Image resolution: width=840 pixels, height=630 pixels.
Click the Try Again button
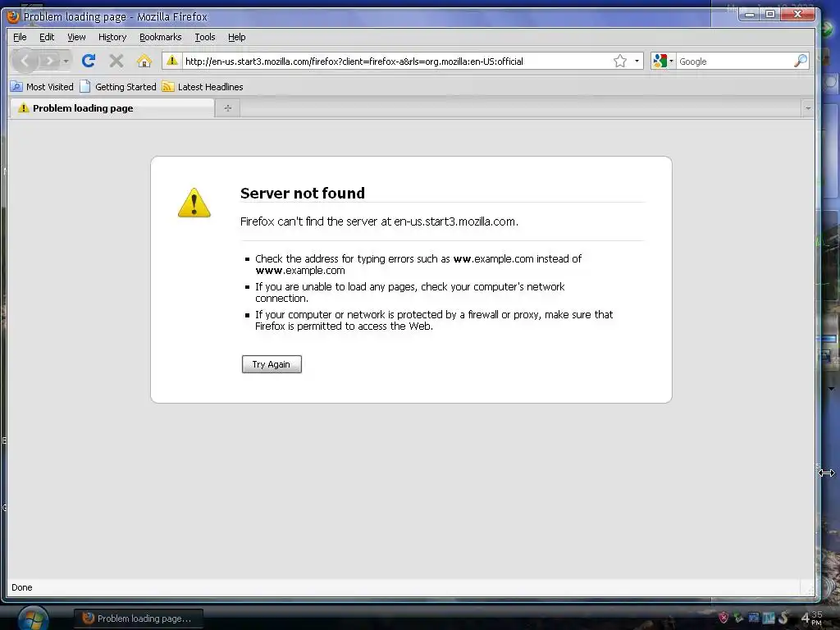(x=272, y=364)
